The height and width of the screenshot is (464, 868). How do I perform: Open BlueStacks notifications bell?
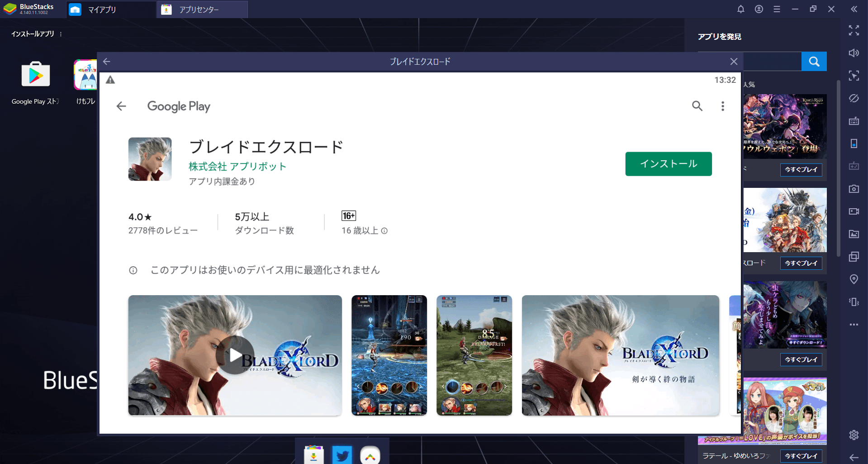pyautogui.click(x=741, y=9)
